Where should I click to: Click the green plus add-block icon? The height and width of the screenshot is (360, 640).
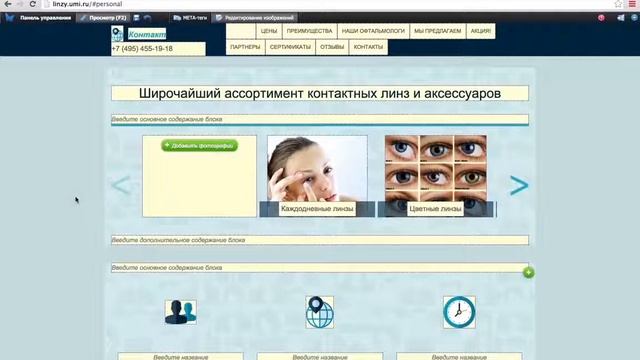(x=529, y=273)
